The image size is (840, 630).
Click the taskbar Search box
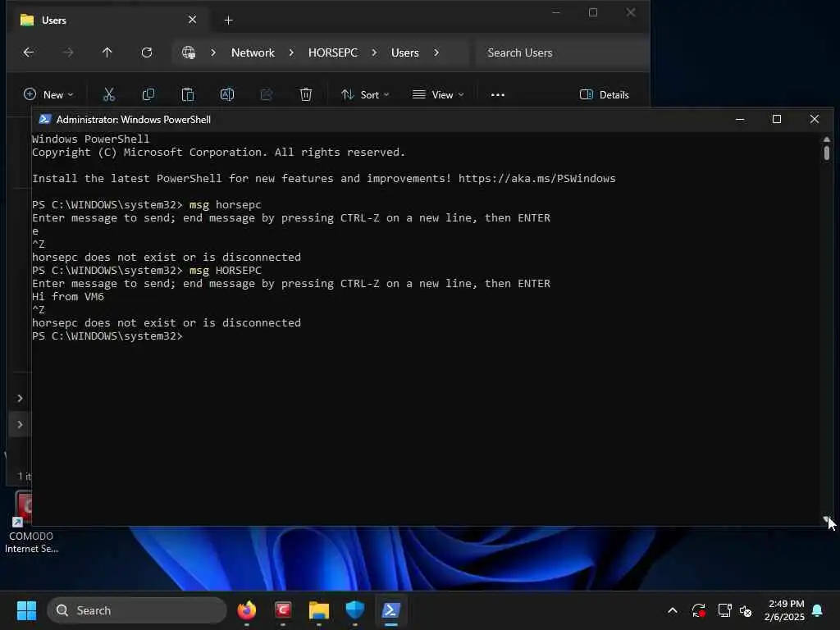(137, 610)
